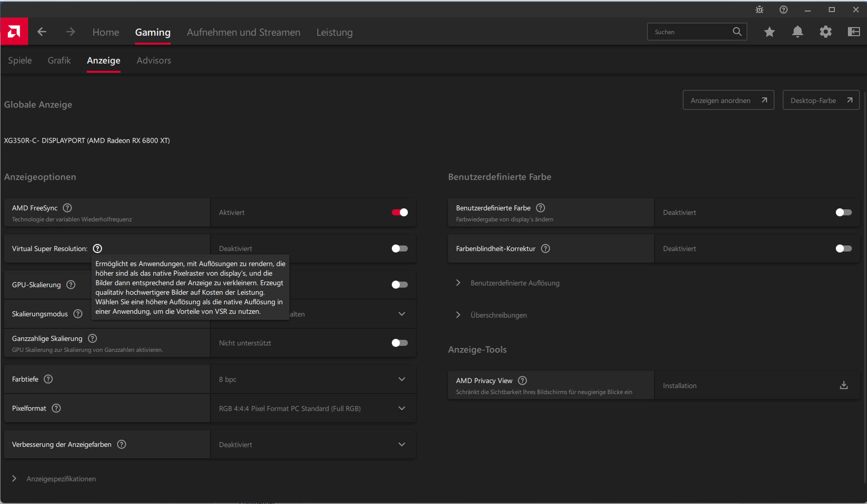Click the AMD logo icon
Screen dimensions: 867x504
point(14,32)
